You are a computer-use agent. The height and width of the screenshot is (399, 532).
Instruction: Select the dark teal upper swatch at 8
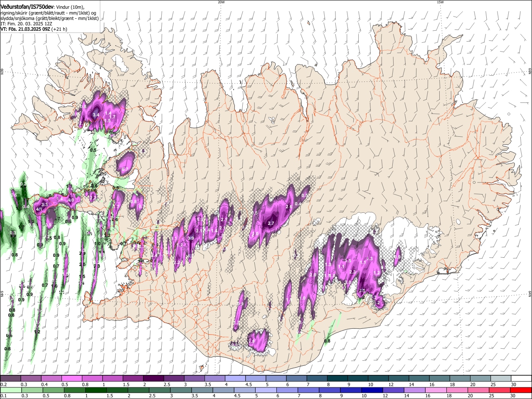point(337,378)
